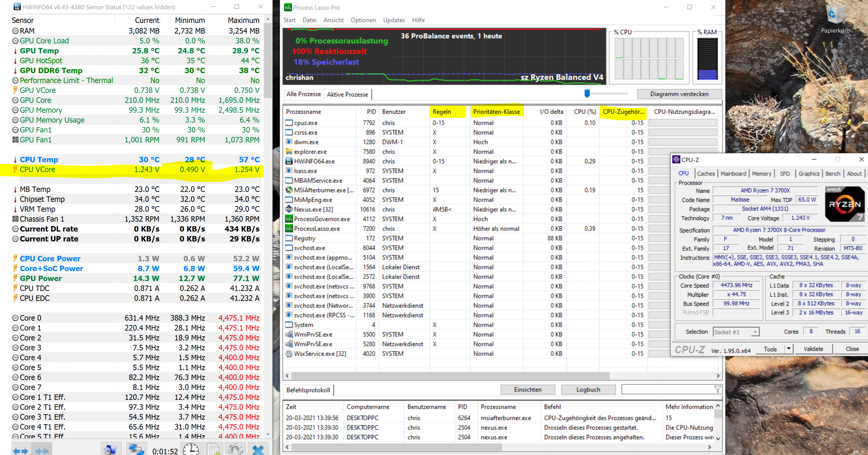This screenshot has height=455, width=868.
Task: Open Start menu in Process Lasso
Action: pos(290,20)
